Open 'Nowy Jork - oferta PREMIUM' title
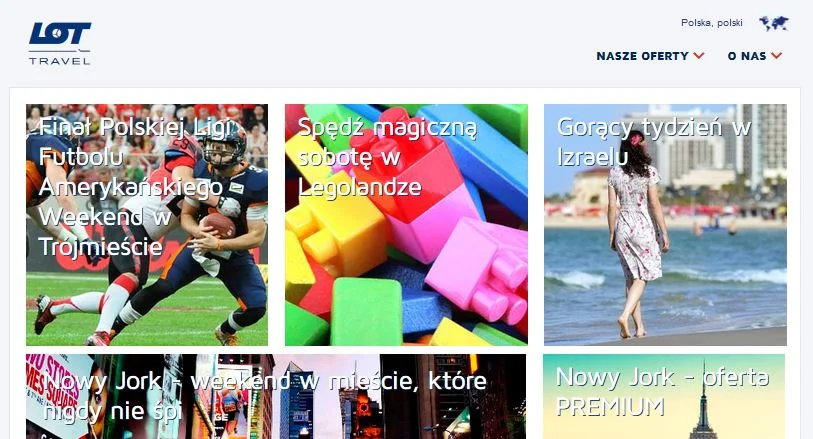 [662, 391]
